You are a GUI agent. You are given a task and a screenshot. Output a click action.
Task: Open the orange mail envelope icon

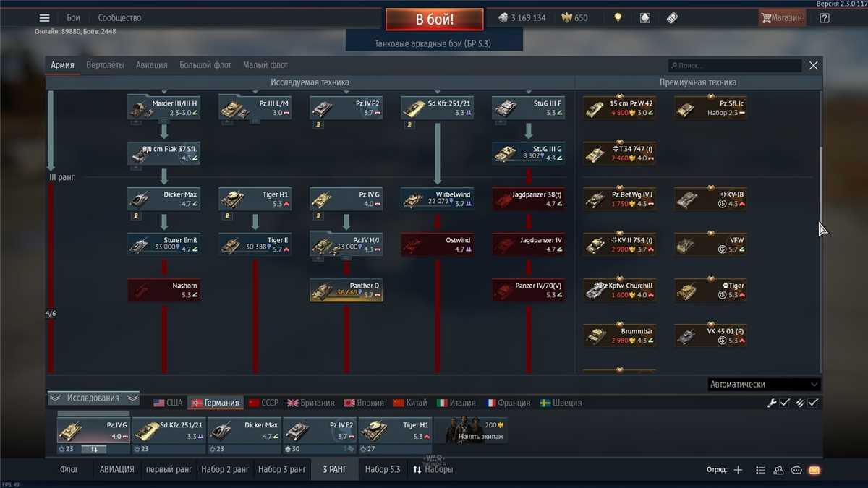814,470
